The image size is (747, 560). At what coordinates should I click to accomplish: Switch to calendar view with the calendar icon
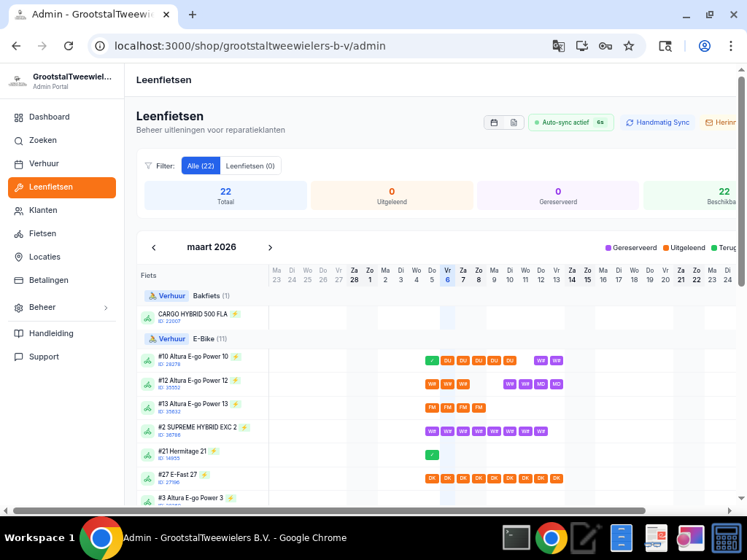pyautogui.click(x=493, y=122)
